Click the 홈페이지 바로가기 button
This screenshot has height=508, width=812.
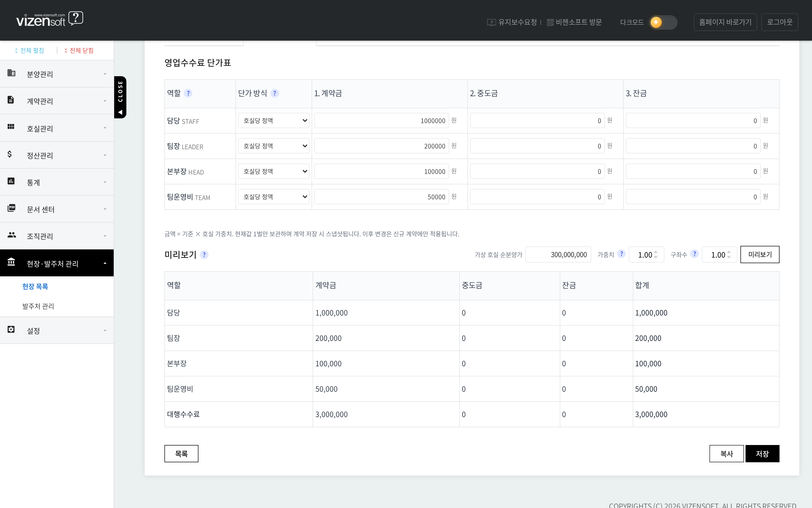tap(725, 22)
